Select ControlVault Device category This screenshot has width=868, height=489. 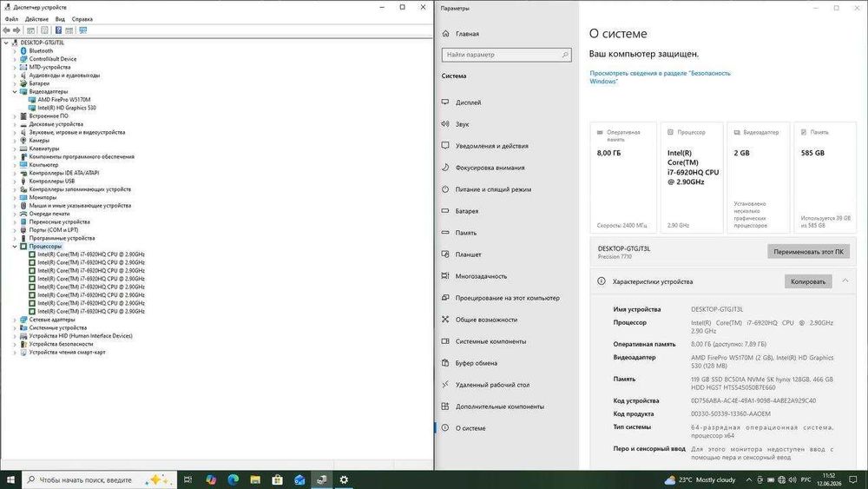53,59
